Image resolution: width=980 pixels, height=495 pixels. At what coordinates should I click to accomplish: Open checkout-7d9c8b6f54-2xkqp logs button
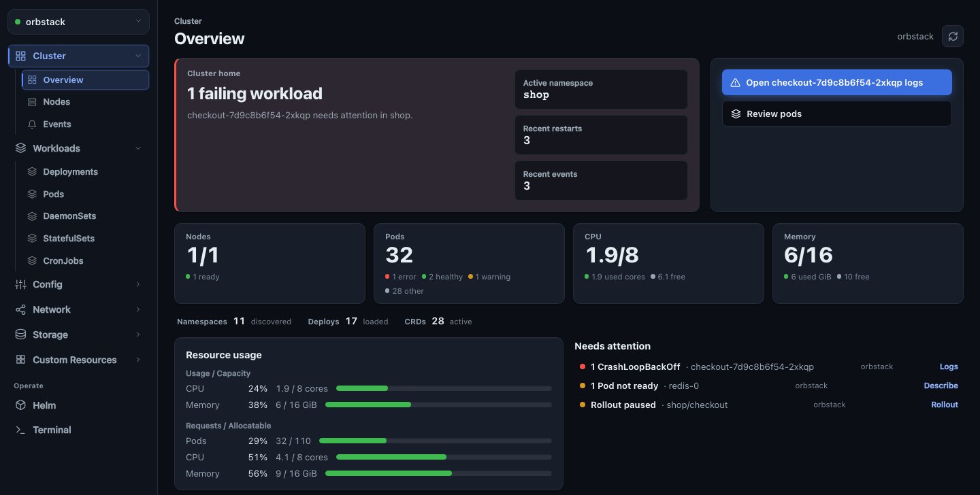click(x=837, y=82)
